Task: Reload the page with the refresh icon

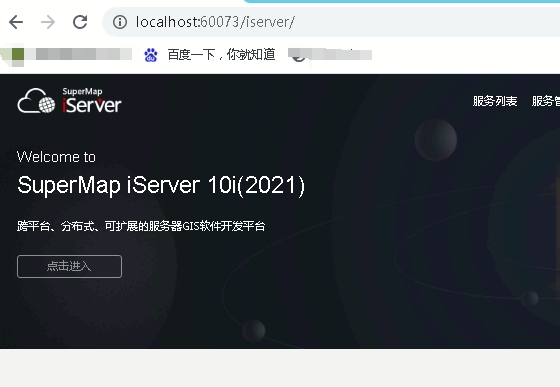Action: (x=80, y=22)
